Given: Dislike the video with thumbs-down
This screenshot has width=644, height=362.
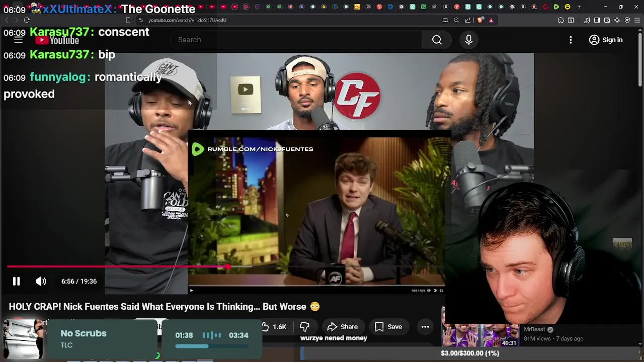Looking at the screenshot, I should point(304,327).
